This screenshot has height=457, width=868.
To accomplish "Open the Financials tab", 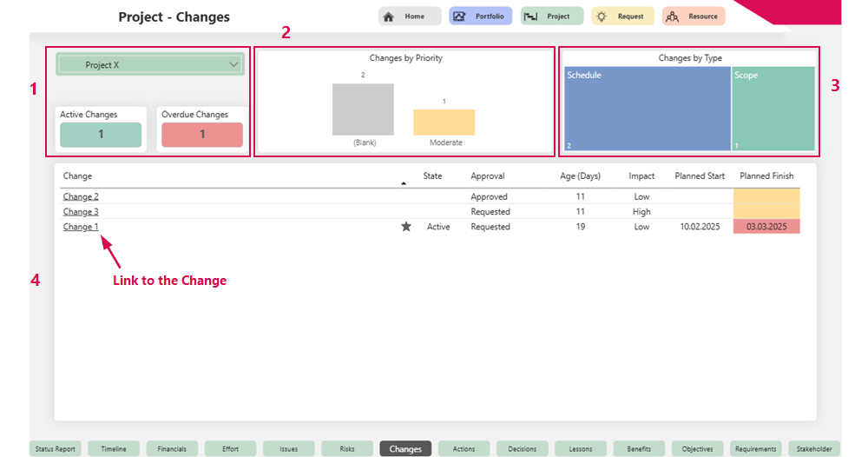I will tap(172, 449).
